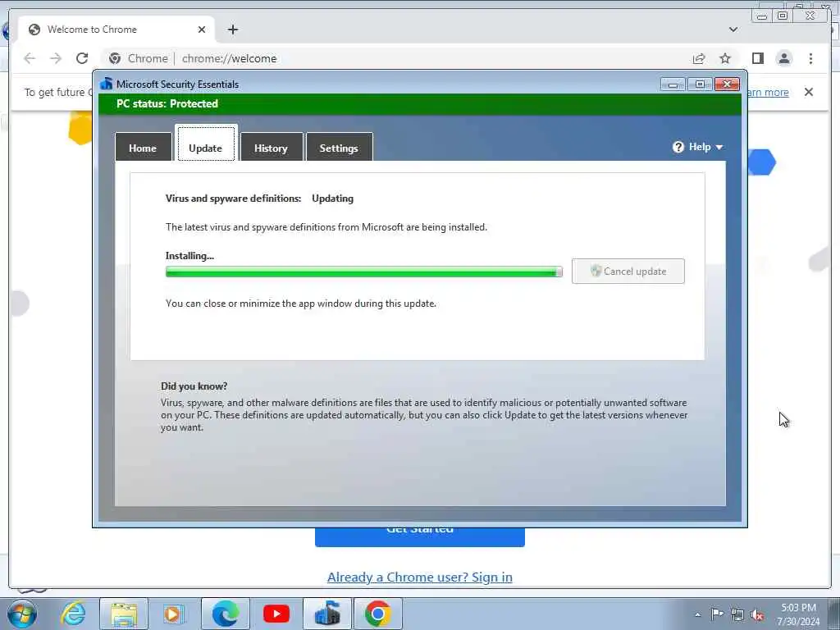Open Chrome tab search chevron
840x630 pixels.
pyautogui.click(x=733, y=30)
